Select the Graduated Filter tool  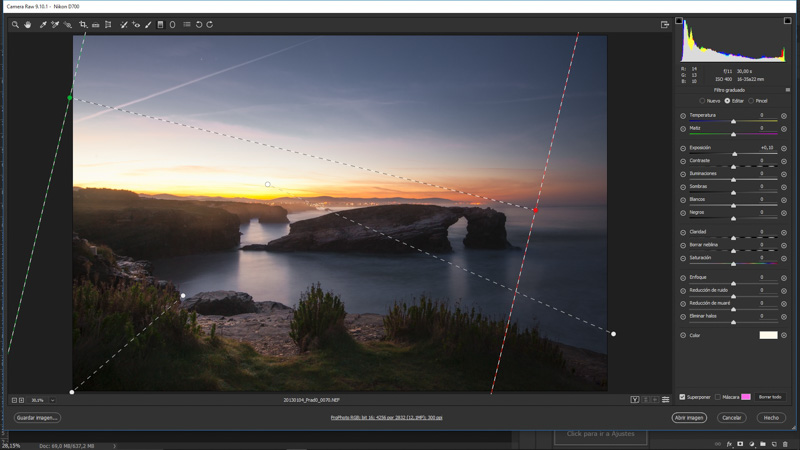click(x=160, y=24)
